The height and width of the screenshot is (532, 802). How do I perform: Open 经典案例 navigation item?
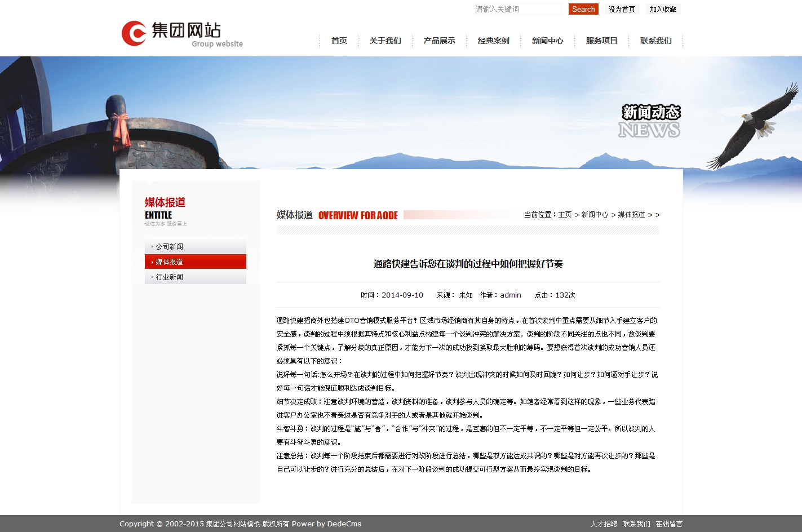(x=494, y=41)
